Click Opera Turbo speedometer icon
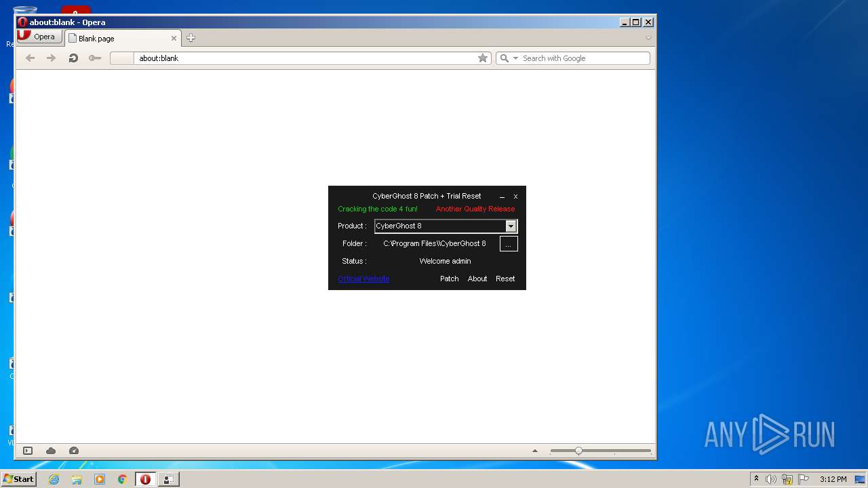The image size is (868, 488). 74,451
